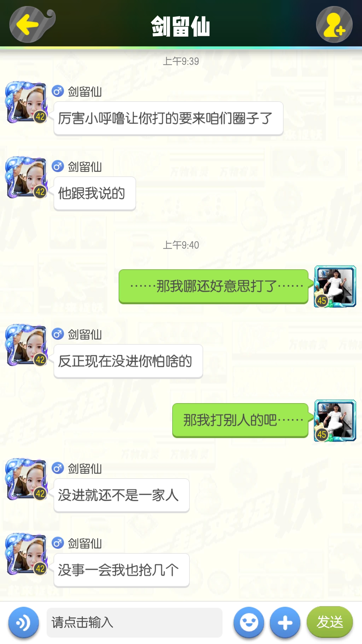This screenshot has width=362, height=644.
Task: Tap the add friend icon
Action: pyautogui.click(x=334, y=24)
